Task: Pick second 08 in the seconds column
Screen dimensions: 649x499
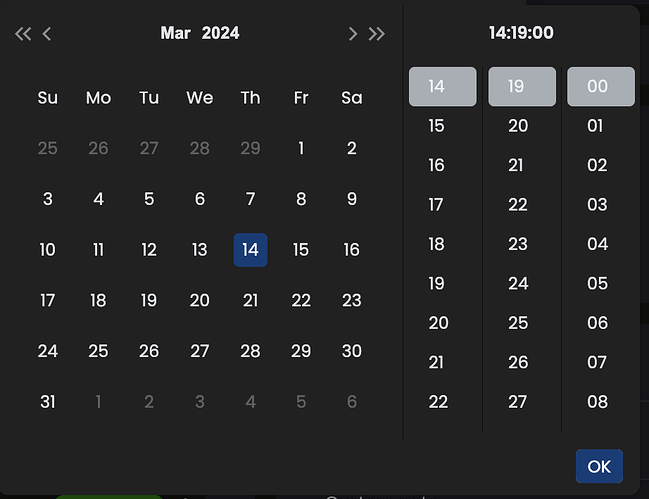Action: click(597, 402)
